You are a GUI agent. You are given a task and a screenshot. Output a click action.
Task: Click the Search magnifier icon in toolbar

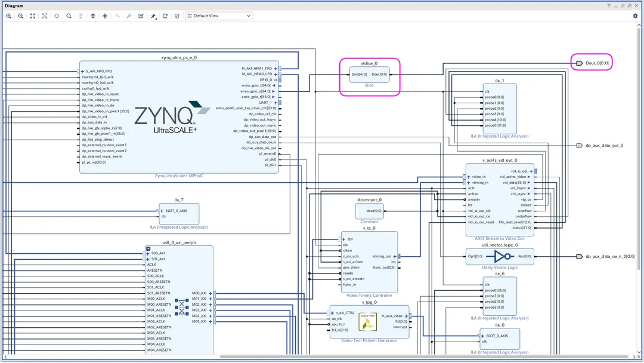tap(69, 16)
